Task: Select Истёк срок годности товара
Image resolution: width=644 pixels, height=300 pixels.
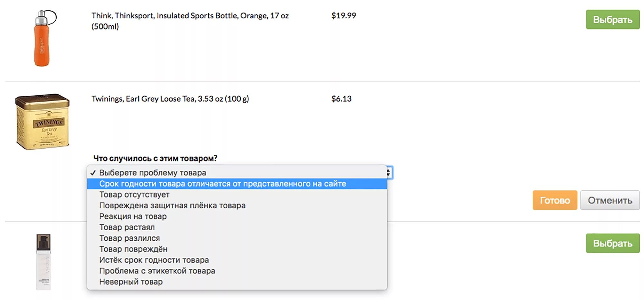Action: click(x=154, y=260)
